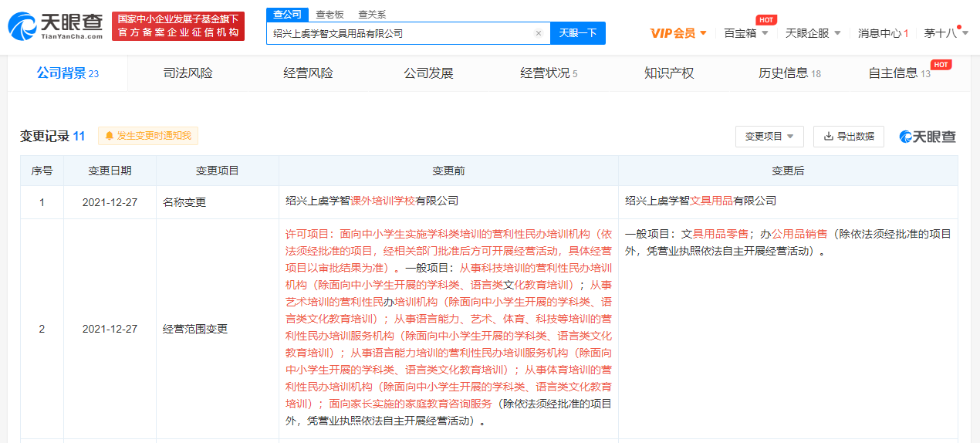Open the user account menu 茅十八

945,33
